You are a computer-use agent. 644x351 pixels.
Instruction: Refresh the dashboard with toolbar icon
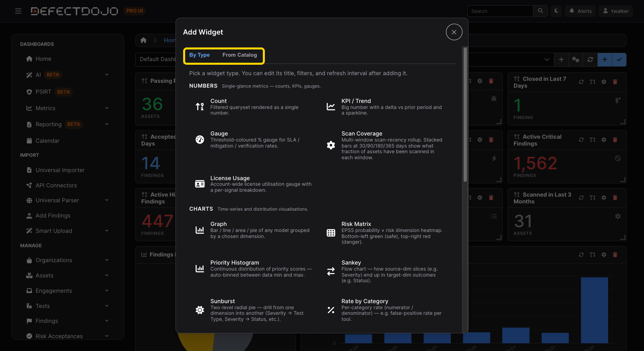tap(590, 60)
